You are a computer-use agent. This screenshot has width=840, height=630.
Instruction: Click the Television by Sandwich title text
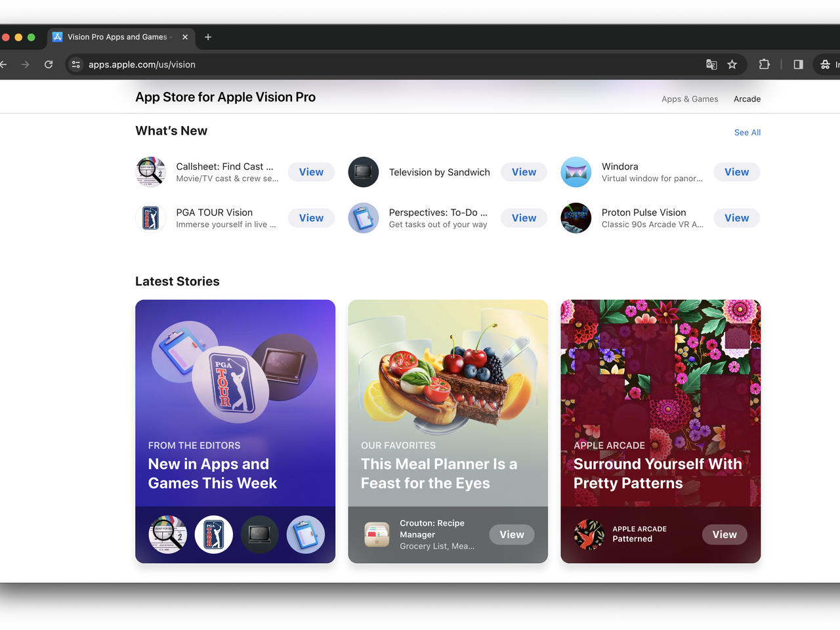click(x=439, y=172)
